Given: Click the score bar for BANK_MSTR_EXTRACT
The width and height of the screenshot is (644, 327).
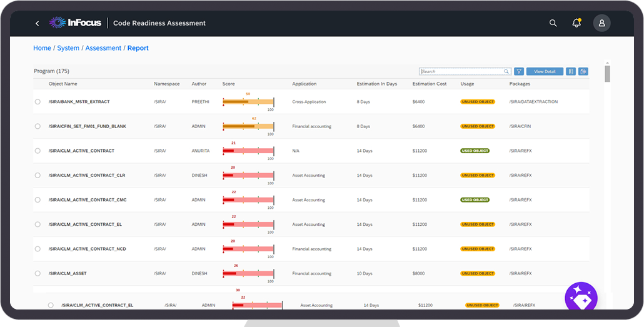Looking at the screenshot, I should point(248,102).
